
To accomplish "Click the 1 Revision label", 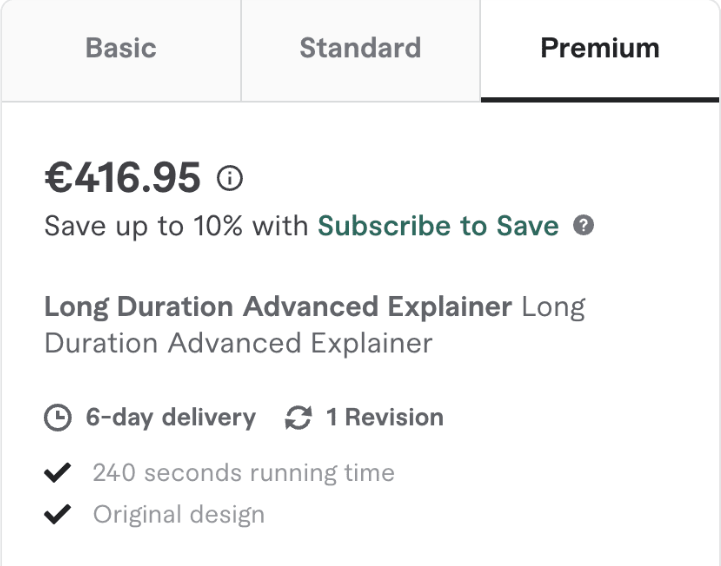I will [384, 417].
